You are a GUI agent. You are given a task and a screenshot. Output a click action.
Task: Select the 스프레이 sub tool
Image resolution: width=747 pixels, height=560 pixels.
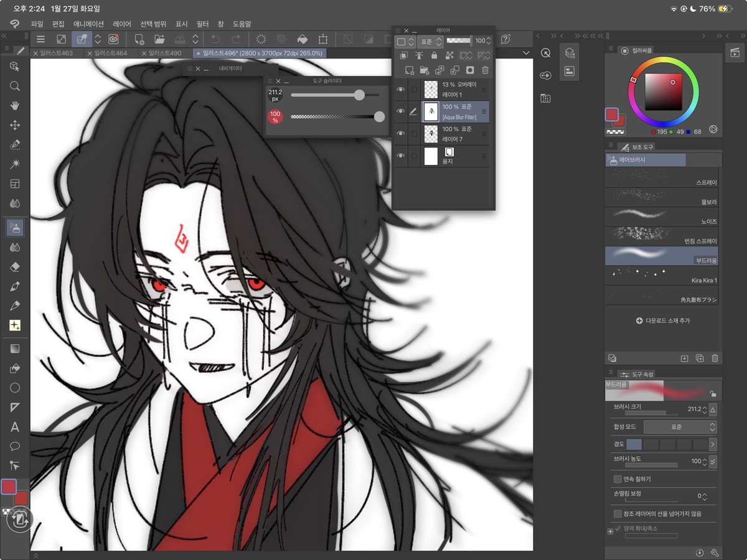pos(662,178)
